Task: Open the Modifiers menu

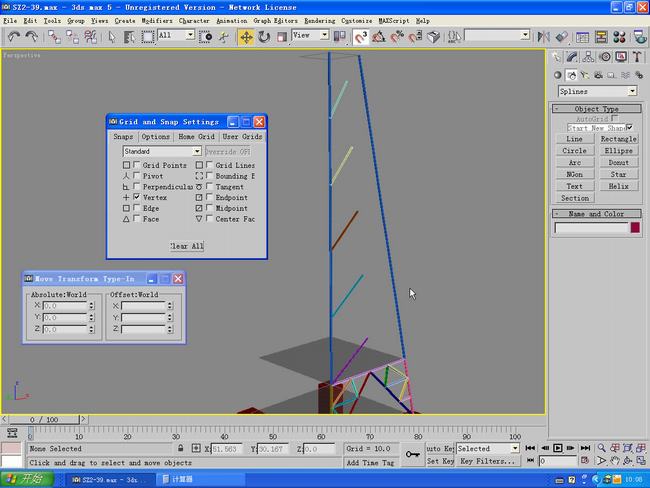Action: 157,20
